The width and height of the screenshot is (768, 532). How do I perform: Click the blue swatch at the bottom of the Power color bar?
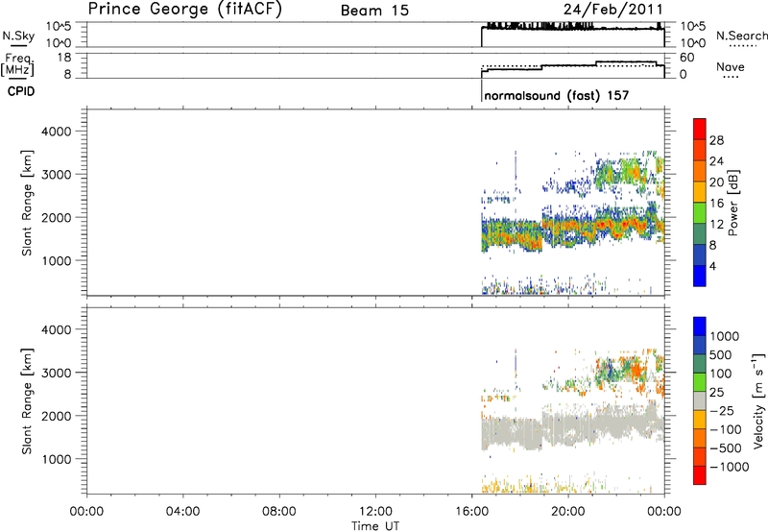tap(700, 276)
